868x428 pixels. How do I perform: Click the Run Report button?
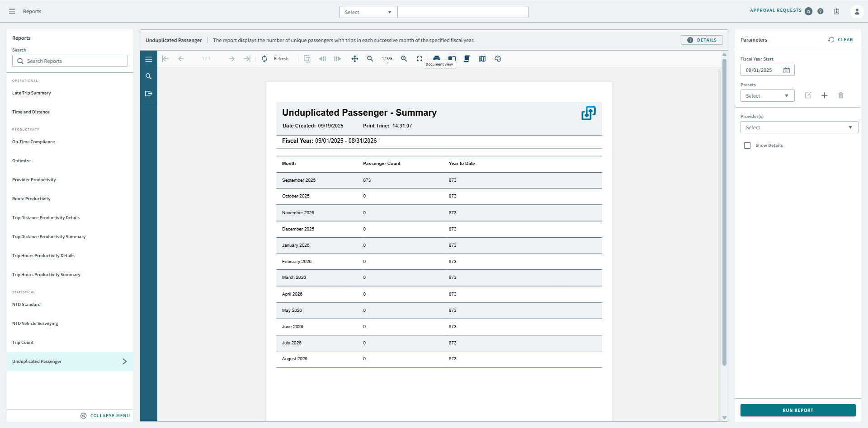(x=797, y=410)
